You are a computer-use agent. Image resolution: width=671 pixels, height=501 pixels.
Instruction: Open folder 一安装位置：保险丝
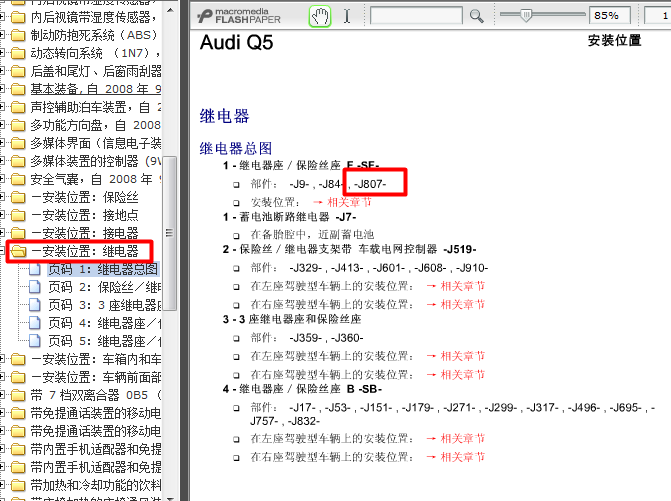pos(85,197)
